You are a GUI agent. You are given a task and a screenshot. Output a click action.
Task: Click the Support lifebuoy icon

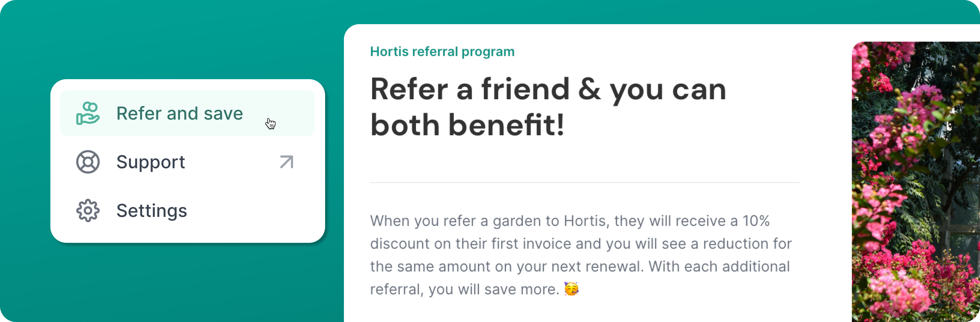click(x=88, y=162)
